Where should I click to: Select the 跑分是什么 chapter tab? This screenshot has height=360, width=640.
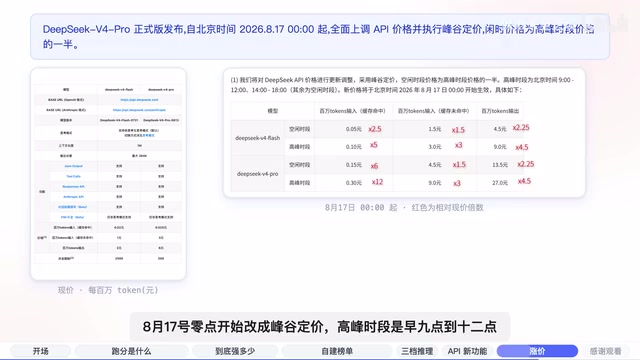pos(131,351)
